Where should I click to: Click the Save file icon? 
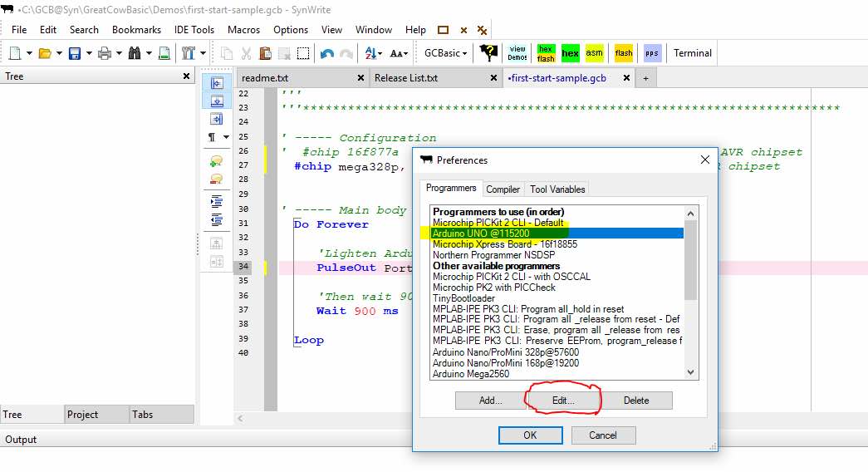pos(74,53)
